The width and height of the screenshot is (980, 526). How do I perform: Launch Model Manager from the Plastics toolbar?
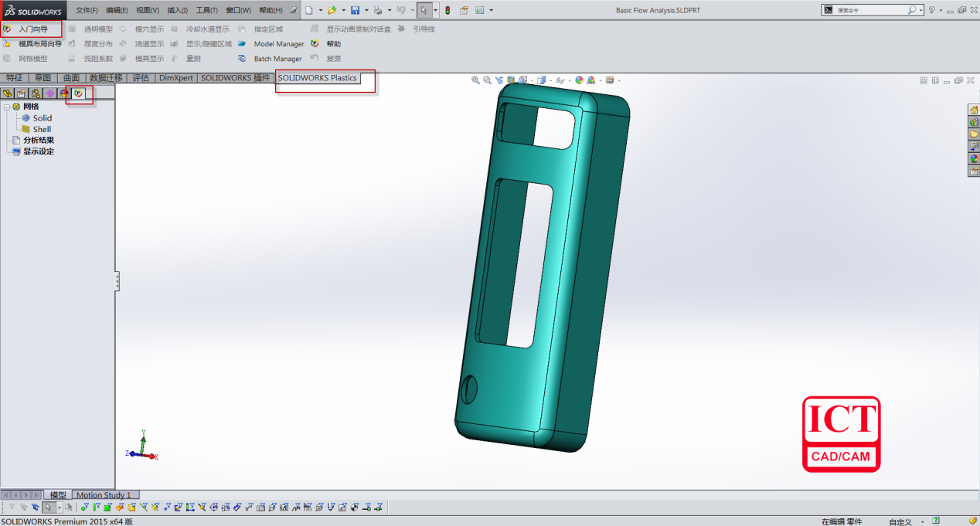coord(278,44)
